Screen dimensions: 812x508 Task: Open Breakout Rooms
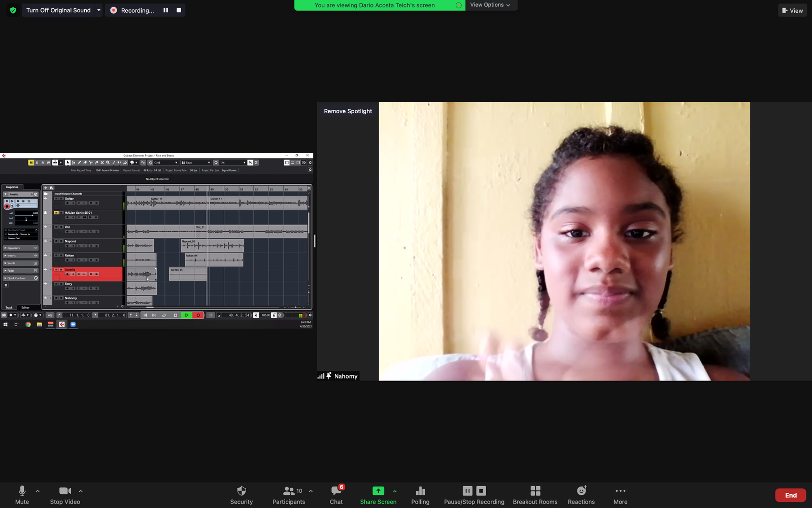coord(535,491)
